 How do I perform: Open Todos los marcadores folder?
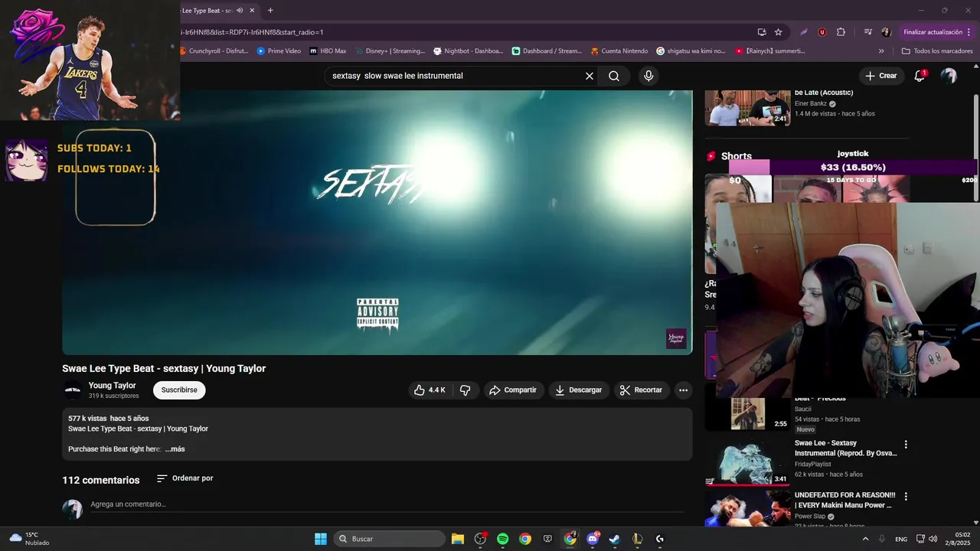936,51
